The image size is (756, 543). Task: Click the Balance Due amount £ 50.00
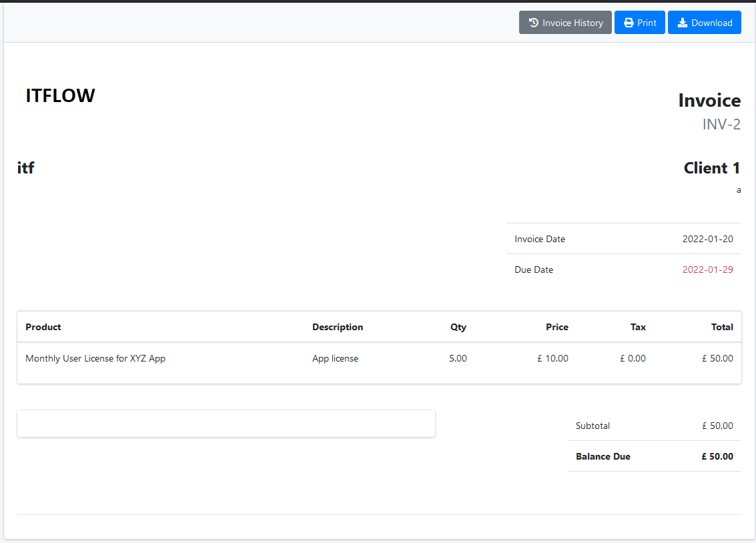717,457
